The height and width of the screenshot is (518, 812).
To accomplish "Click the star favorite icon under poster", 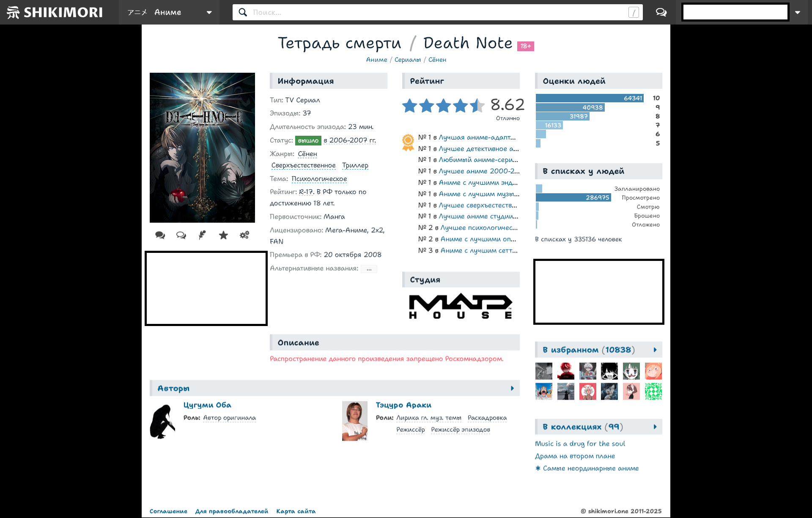I will tap(223, 235).
